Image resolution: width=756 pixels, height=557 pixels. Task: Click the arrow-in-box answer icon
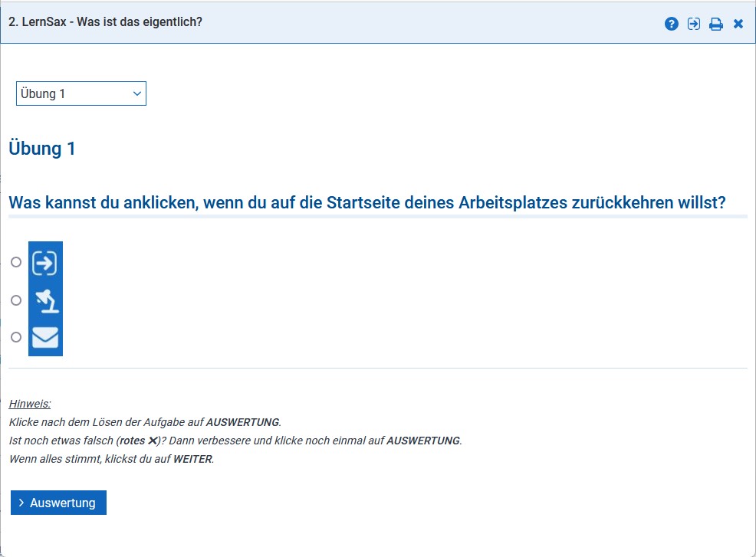point(45,263)
